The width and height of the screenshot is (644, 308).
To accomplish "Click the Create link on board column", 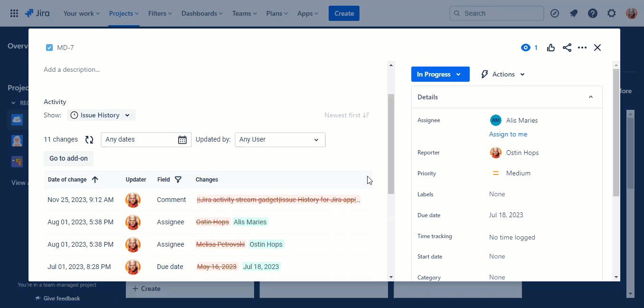I will tap(146, 289).
